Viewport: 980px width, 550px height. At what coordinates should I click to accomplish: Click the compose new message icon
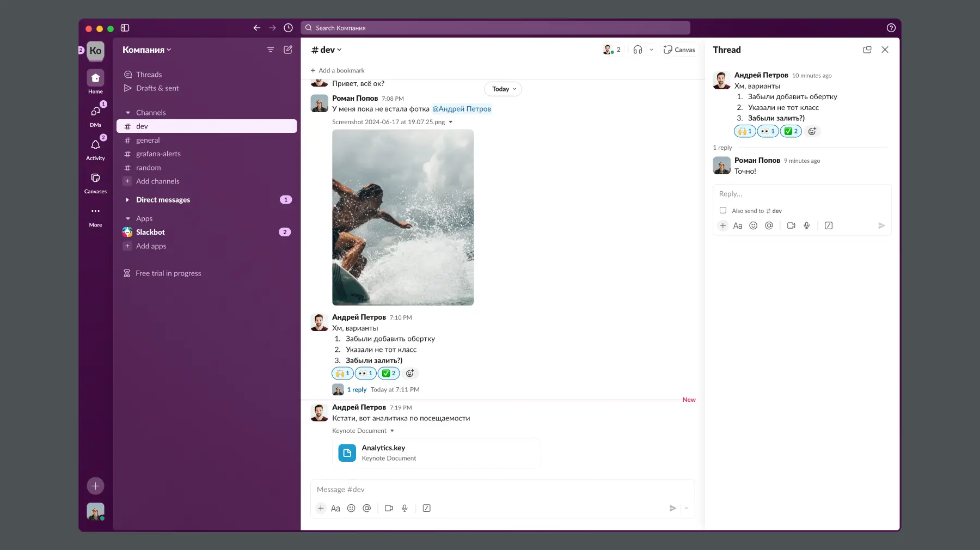pos(288,50)
